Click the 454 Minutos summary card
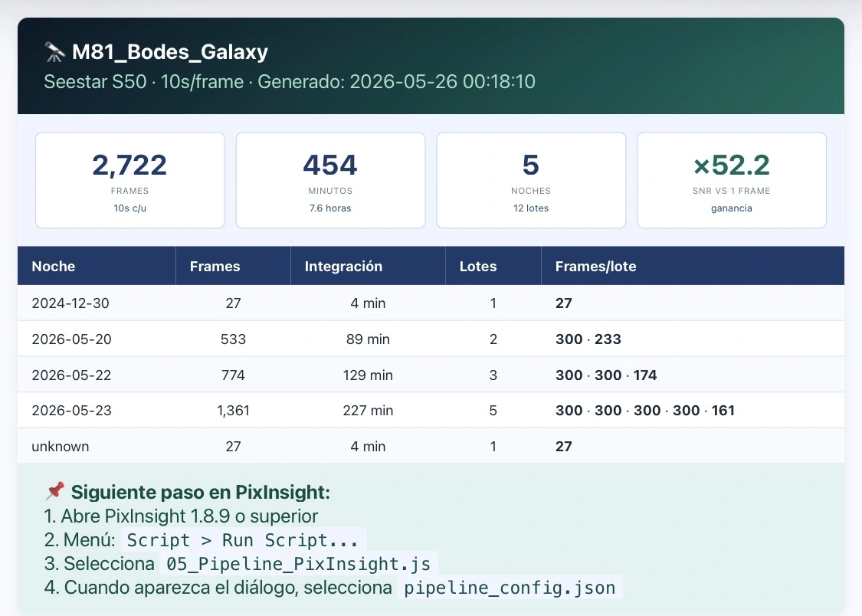862x616 pixels. point(330,180)
